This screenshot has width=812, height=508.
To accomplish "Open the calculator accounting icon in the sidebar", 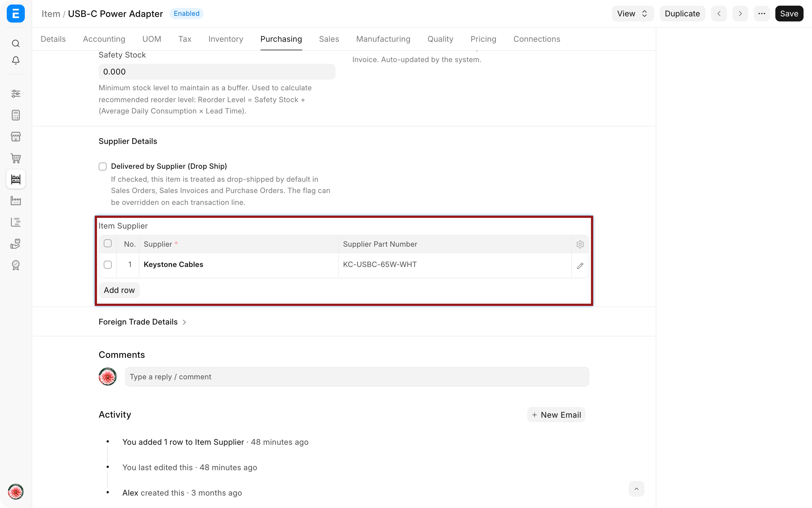I will [16, 115].
